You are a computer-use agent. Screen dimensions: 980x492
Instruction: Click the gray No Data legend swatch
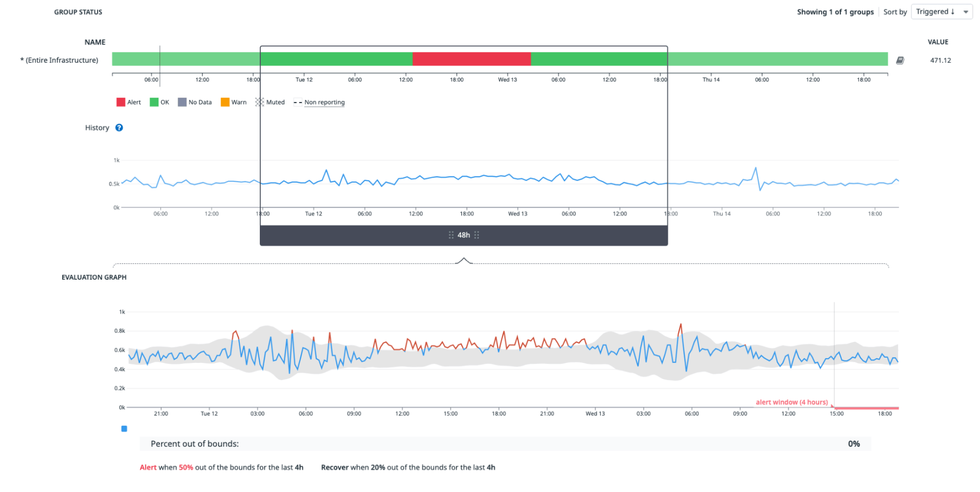click(x=182, y=102)
